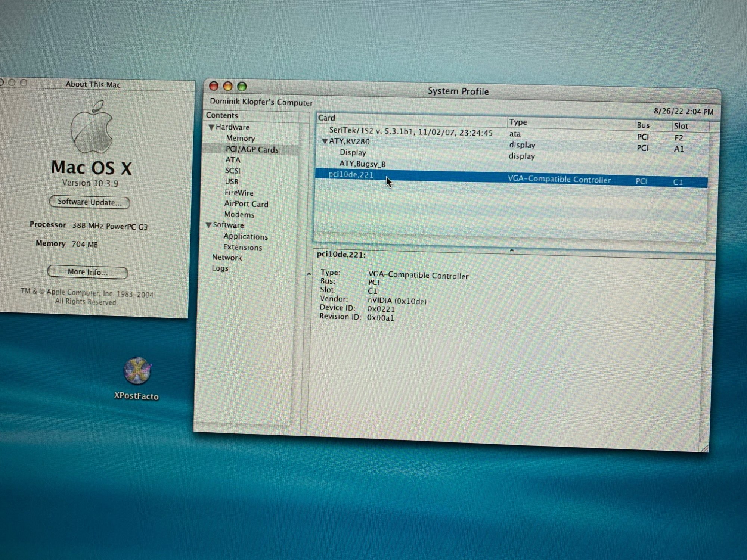Collapse the Software section triangle
This screenshot has height=560, width=747.
click(x=209, y=225)
